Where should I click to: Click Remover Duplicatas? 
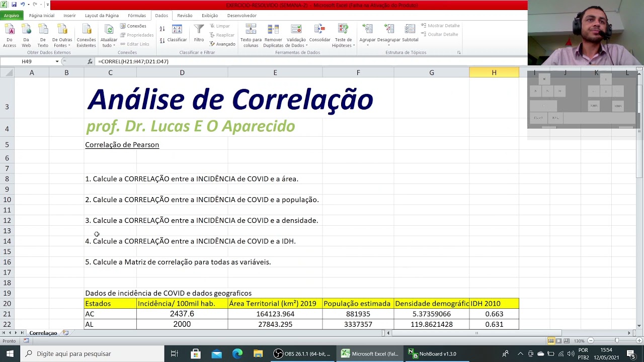[273, 35]
